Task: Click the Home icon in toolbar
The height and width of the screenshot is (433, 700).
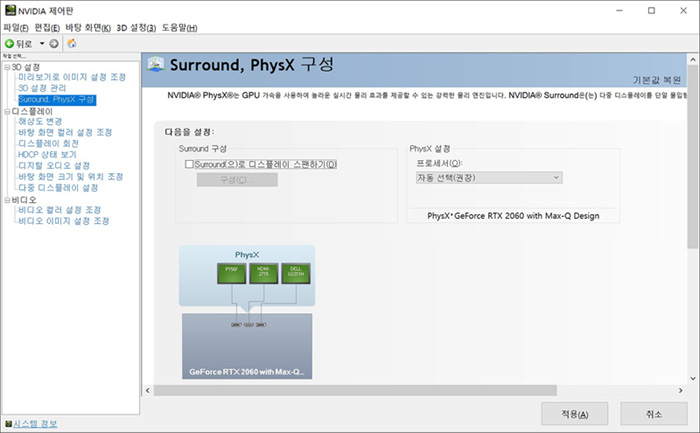Action: click(72, 44)
